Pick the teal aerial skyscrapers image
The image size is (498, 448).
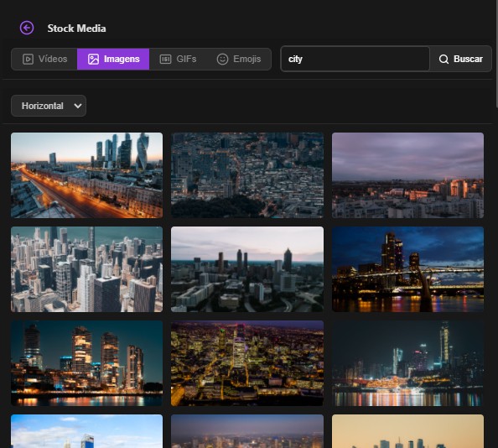coord(86,269)
